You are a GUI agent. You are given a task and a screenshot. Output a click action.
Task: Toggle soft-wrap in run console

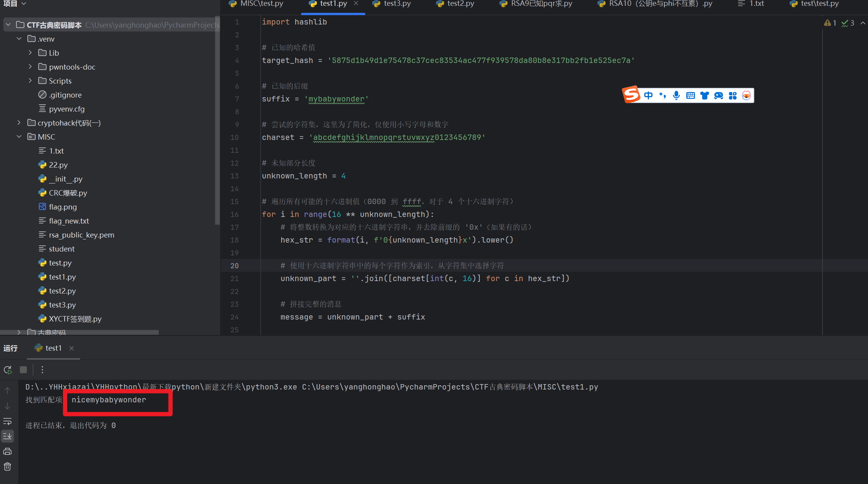(7, 421)
